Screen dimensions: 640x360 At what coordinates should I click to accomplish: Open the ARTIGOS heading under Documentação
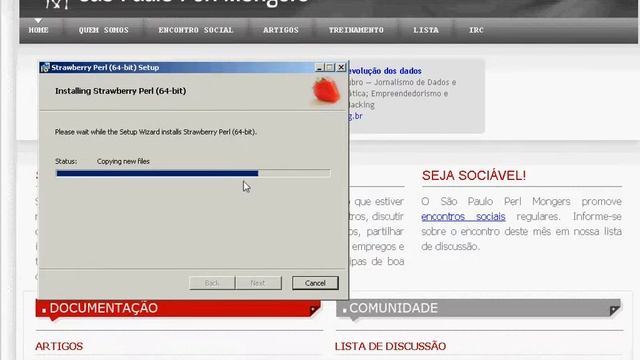tap(59, 346)
